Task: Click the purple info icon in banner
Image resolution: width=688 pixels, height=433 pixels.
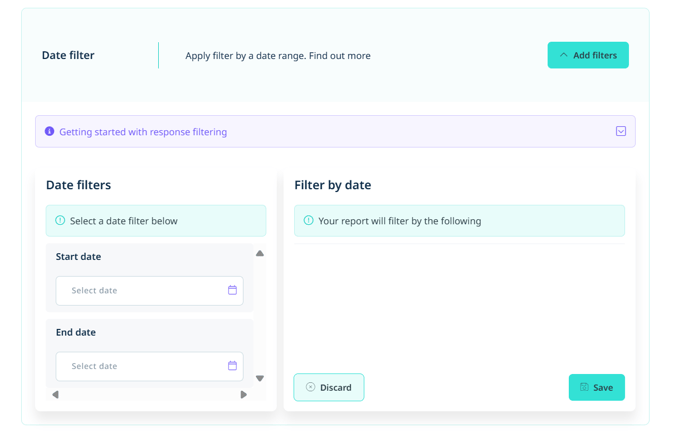Action: tap(50, 131)
